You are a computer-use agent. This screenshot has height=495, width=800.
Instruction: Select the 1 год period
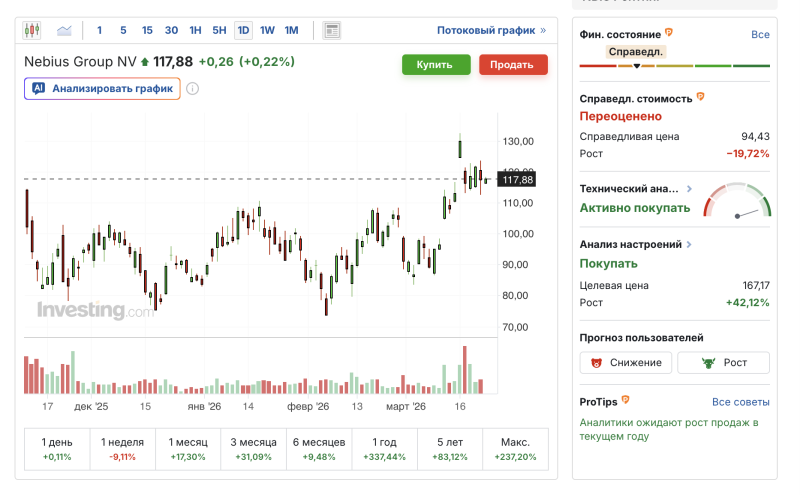(x=384, y=449)
